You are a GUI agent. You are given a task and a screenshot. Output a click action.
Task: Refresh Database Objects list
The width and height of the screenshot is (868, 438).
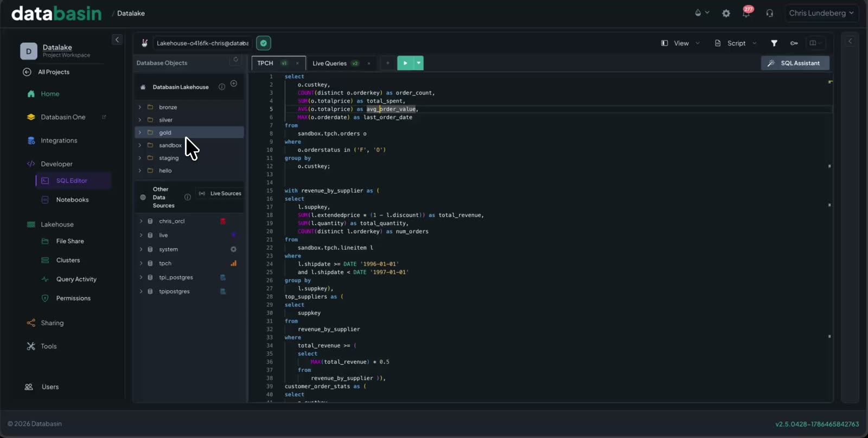point(235,60)
